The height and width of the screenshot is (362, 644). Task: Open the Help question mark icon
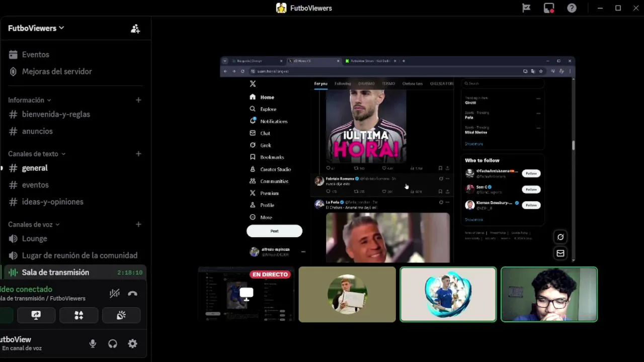572,8
